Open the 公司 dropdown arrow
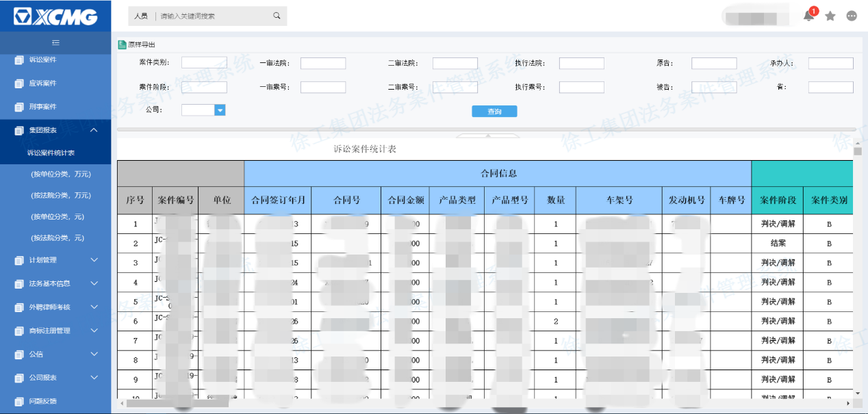 pyautogui.click(x=220, y=110)
